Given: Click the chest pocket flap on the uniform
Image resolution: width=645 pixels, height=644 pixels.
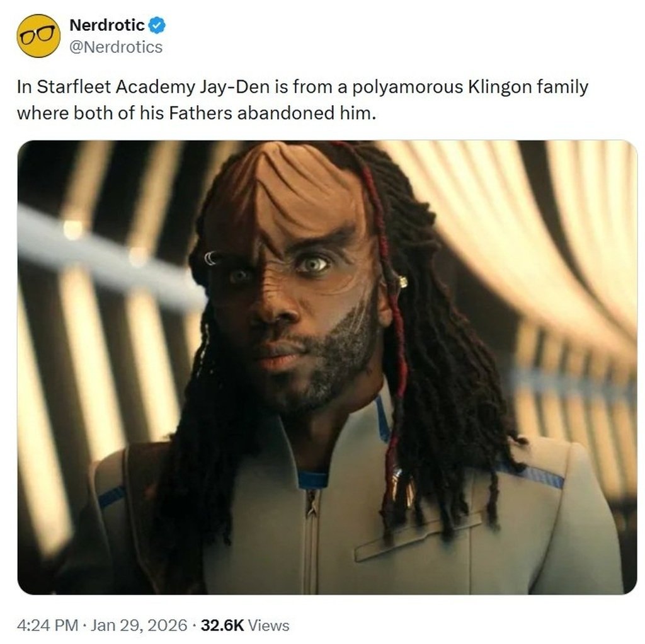Looking at the screenshot, I should point(418,537).
